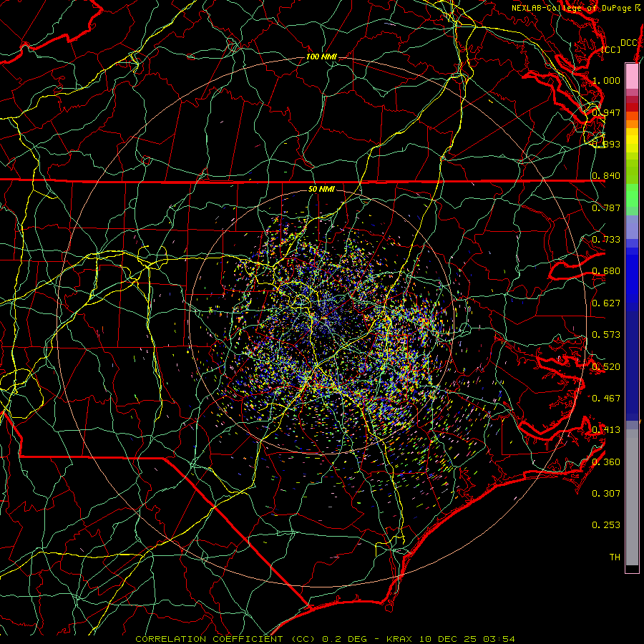The image size is (644, 644).
Task: Click the KRAX station identifier
Action: point(399,639)
